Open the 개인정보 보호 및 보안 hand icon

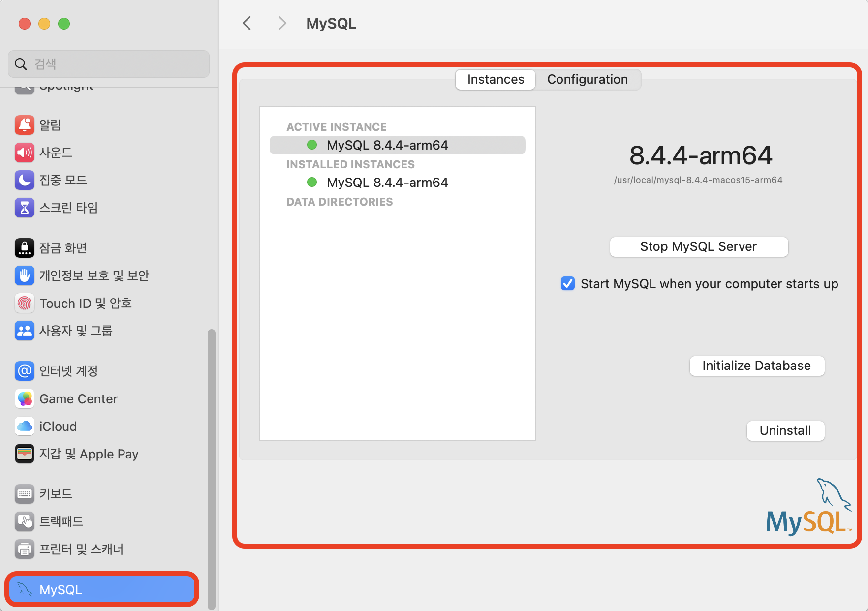25,275
